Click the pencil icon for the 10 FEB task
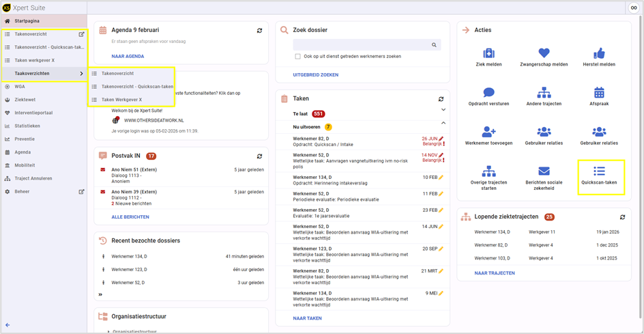Viewport: 644px width, 334px height. pyautogui.click(x=441, y=177)
